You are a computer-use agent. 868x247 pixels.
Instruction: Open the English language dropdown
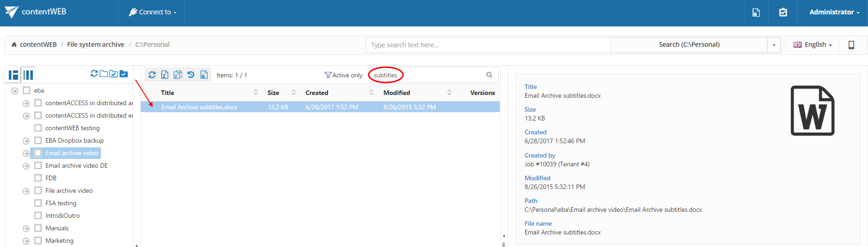tap(813, 45)
